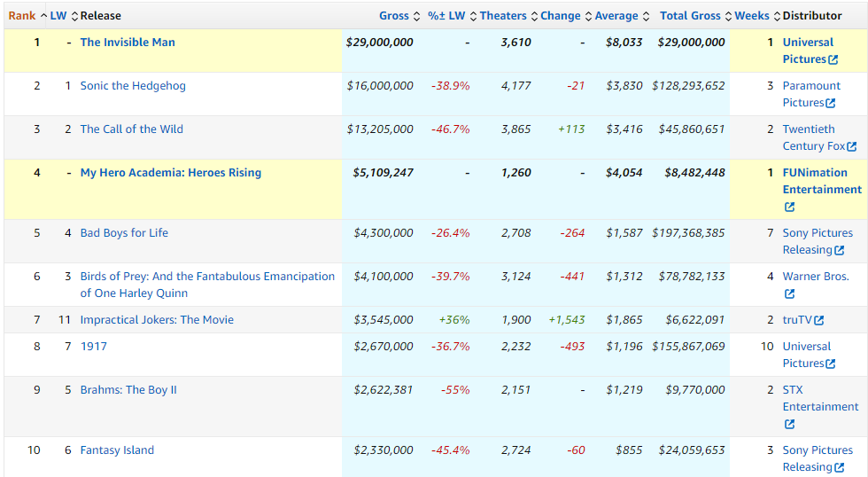Sort table by Rank column header

point(22,15)
